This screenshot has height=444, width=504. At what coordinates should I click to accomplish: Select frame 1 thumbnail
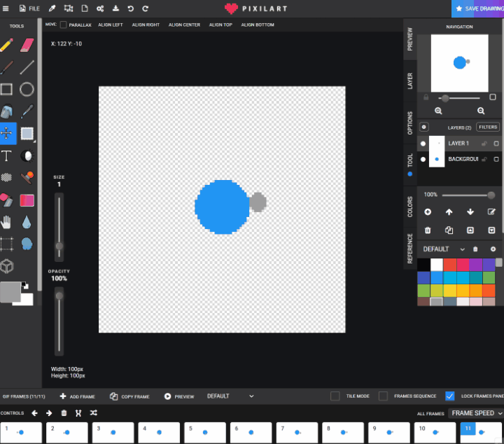point(21,433)
